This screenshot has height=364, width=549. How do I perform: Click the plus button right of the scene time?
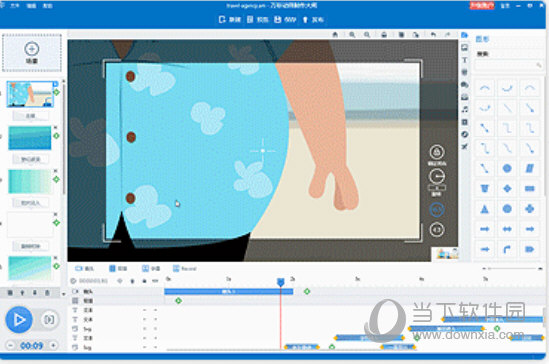point(53,345)
